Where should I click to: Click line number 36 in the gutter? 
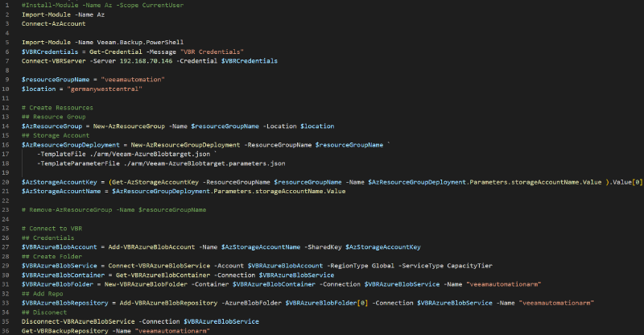pos(6,330)
